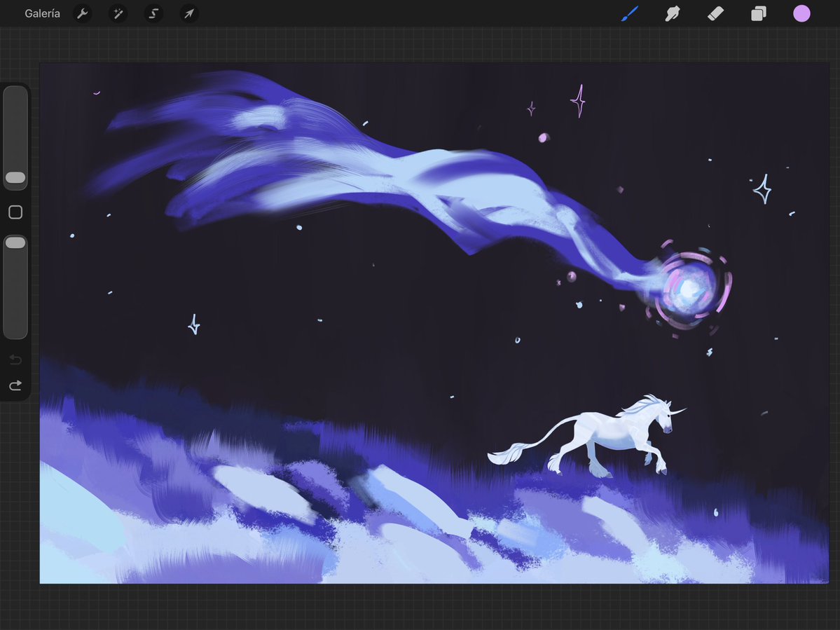Undo the last stroke

[x=15, y=359]
